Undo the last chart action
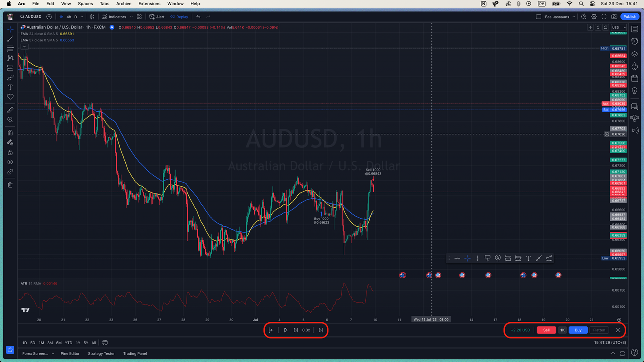The image size is (644, 362). click(x=198, y=17)
